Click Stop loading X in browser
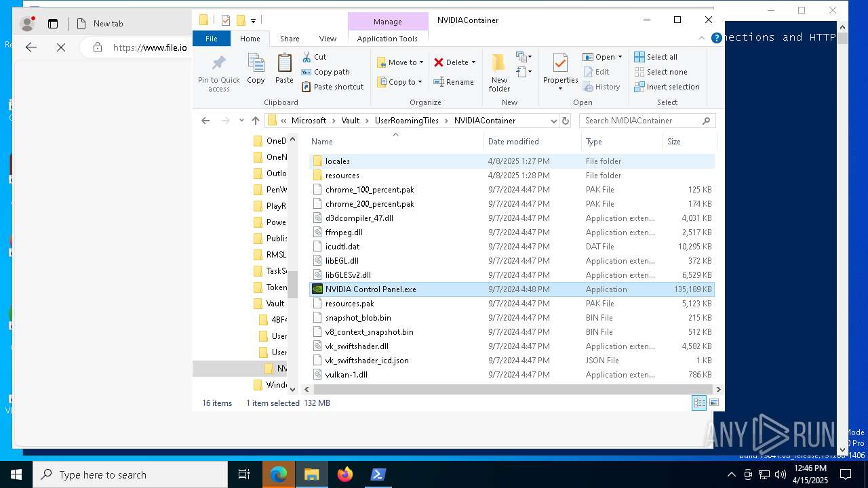868x488 pixels. pyautogui.click(x=61, y=47)
